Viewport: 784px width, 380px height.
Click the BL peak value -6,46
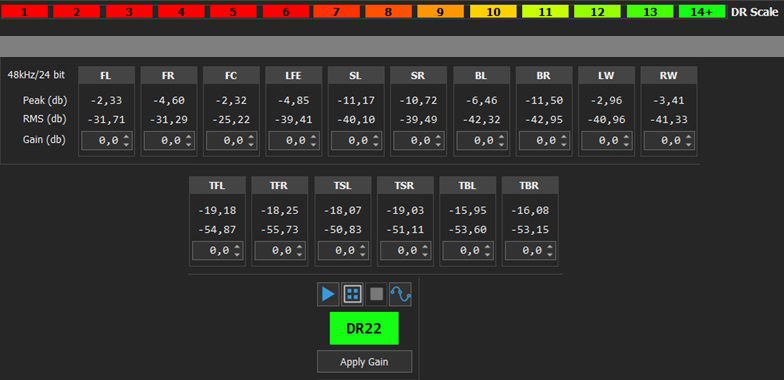coord(482,100)
